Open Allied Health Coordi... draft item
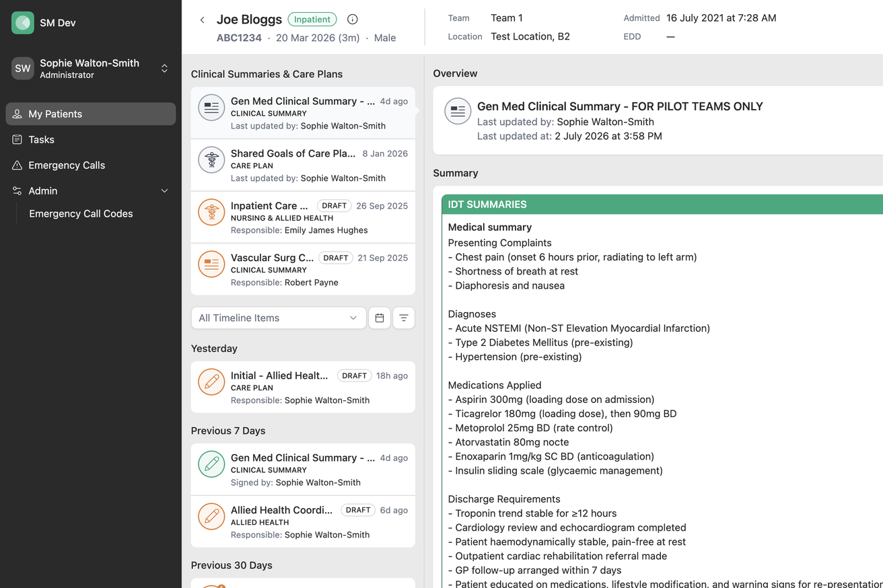 pyautogui.click(x=303, y=522)
